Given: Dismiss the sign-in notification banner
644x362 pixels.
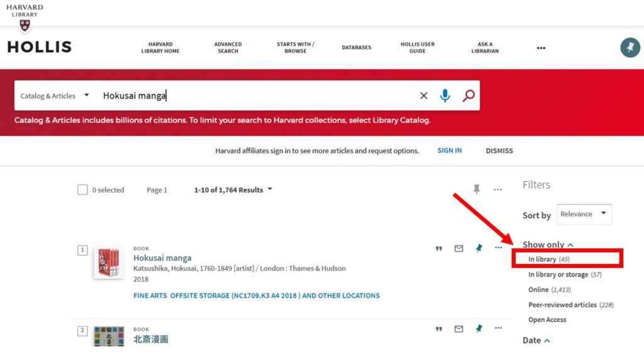Looking at the screenshot, I should [499, 151].
